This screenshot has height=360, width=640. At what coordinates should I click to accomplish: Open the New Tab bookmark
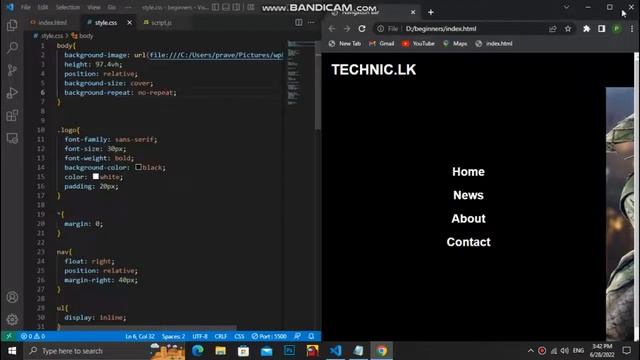[x=345, y=43]
